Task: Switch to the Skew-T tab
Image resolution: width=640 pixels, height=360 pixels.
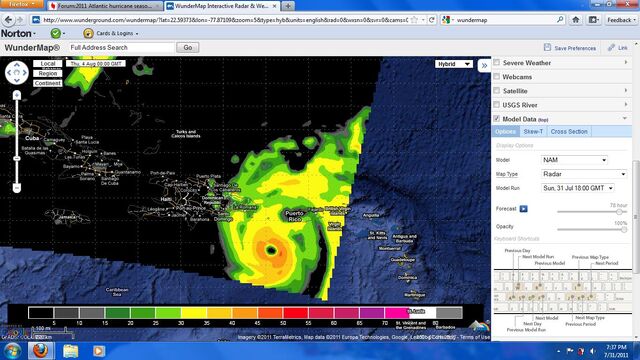Action: point(533,131)
